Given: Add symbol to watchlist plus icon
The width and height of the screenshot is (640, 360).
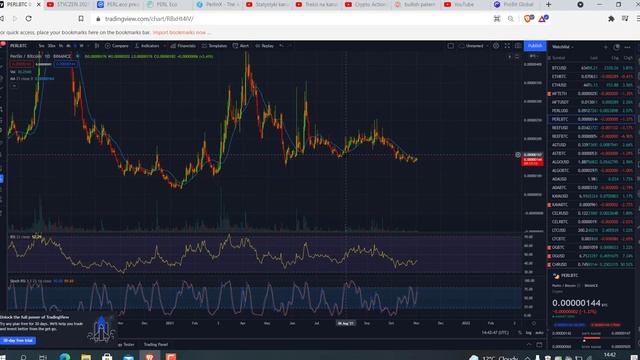Looking at the screenshot, I should coord(605,47).
